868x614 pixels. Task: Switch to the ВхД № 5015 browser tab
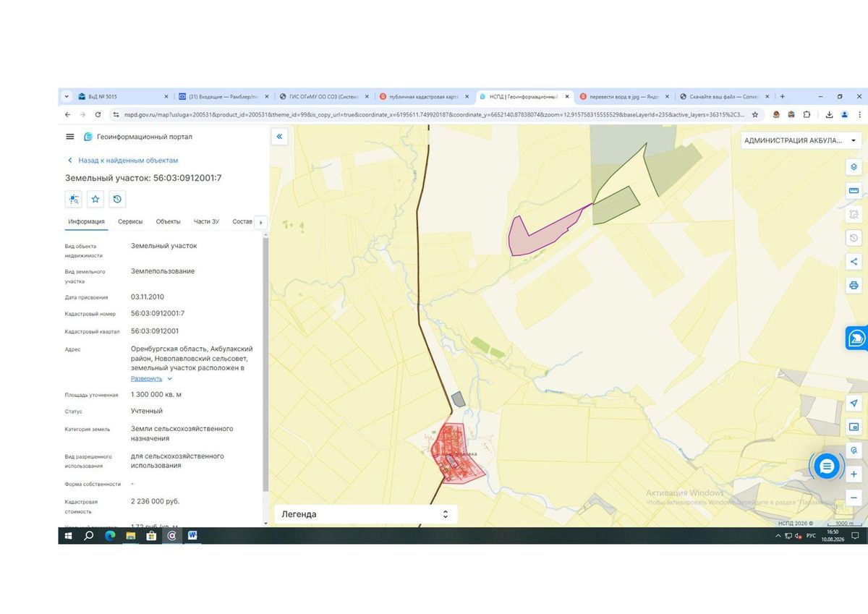pyautogui.click(x=123, y=96)
